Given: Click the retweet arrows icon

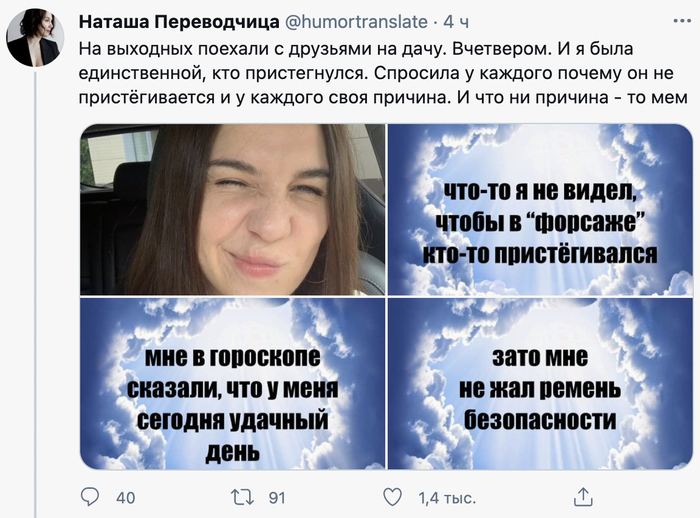Looking at the screenshot, I should tap(242, 497).
